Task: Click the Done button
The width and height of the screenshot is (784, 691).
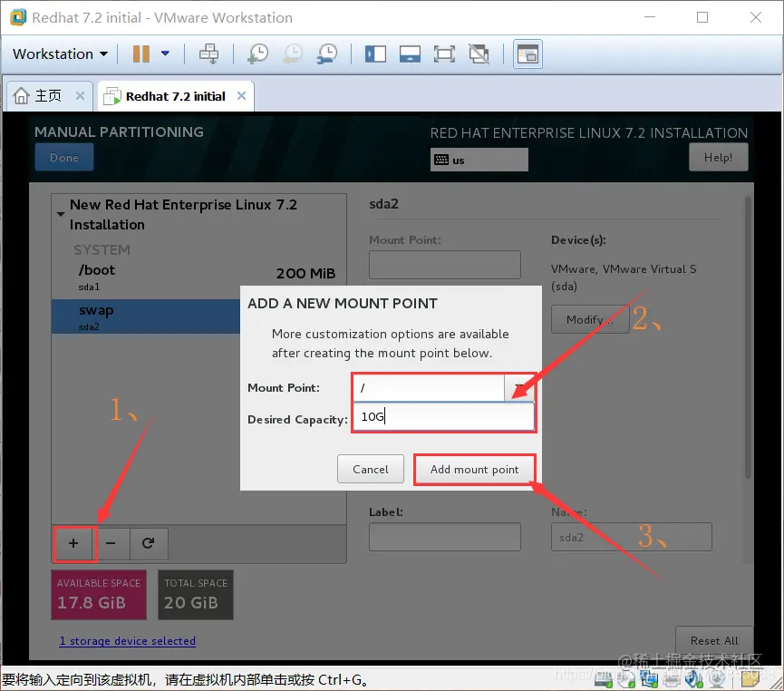Action: pos(64,157)
